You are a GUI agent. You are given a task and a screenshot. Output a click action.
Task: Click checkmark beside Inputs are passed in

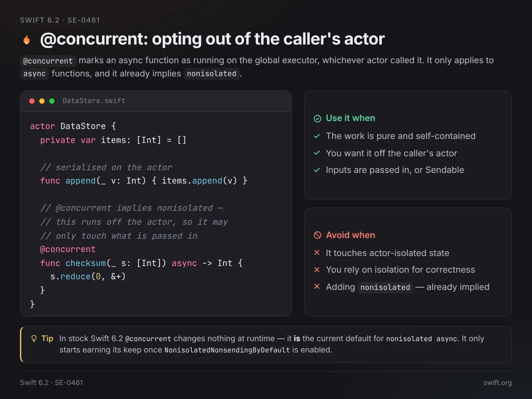tap(317, 170)
